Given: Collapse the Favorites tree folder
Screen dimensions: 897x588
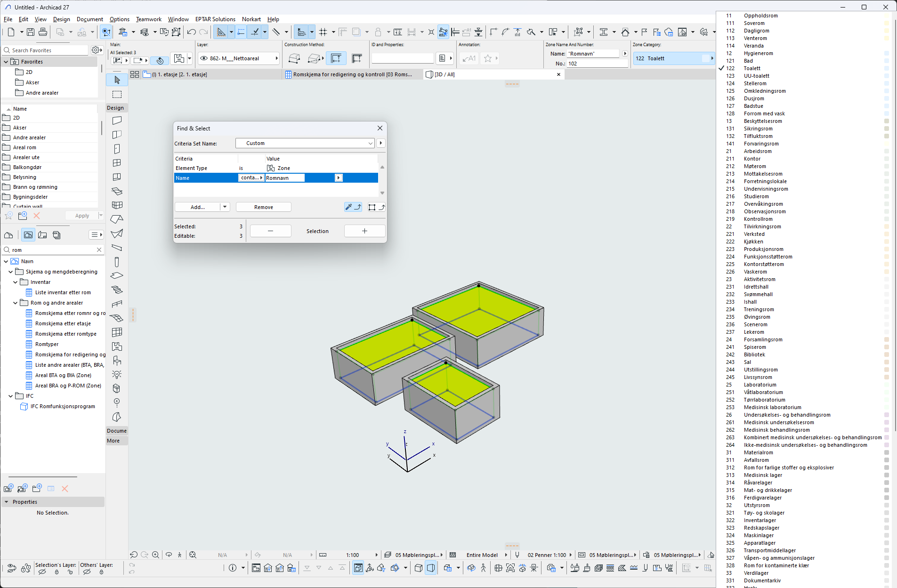Looking at the screenshot, I should pos(6,62).
